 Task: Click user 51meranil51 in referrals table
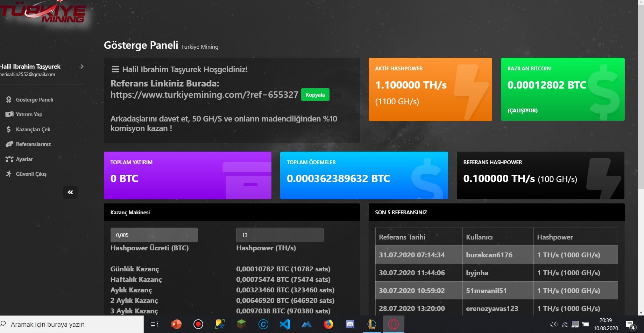[486, 291]
